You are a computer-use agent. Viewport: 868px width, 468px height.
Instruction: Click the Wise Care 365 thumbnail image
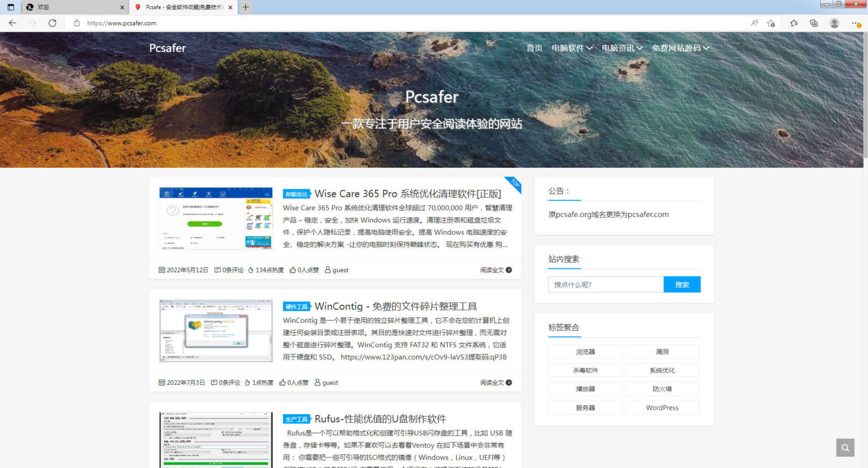click(216, 219)
